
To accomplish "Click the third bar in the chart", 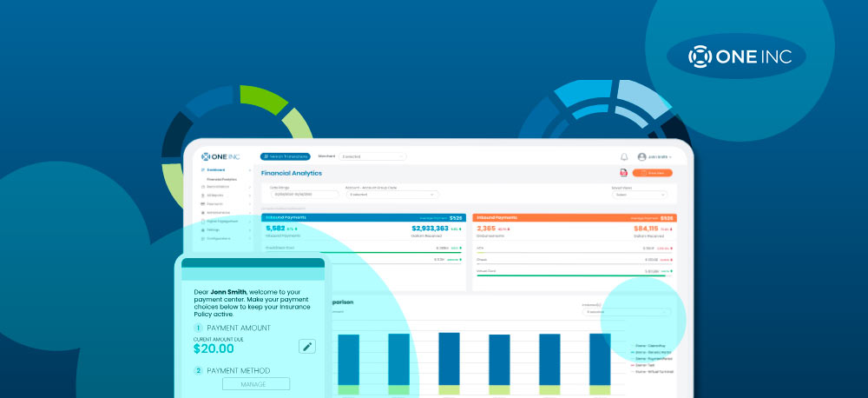I will [449, 363].
